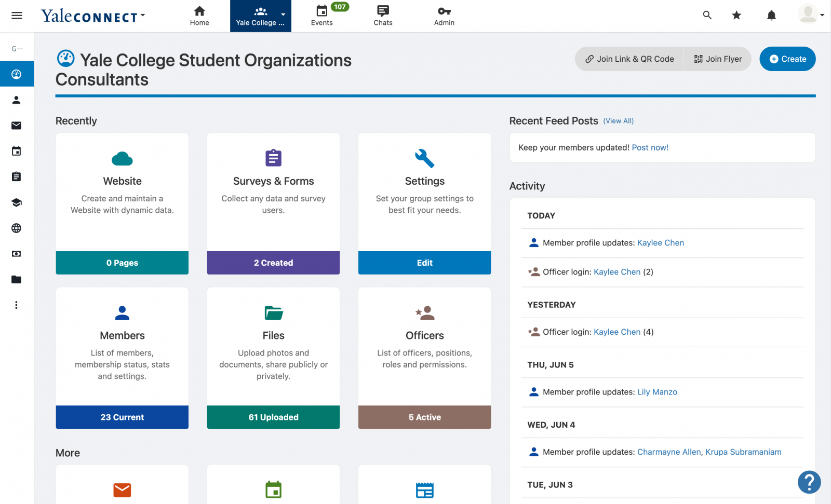Click the Edit settings button

425,263
